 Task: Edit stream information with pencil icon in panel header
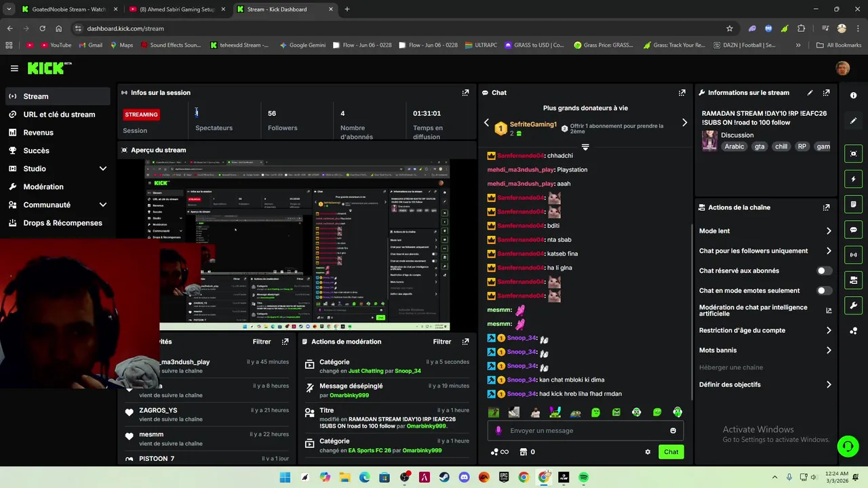coord(810,93)
